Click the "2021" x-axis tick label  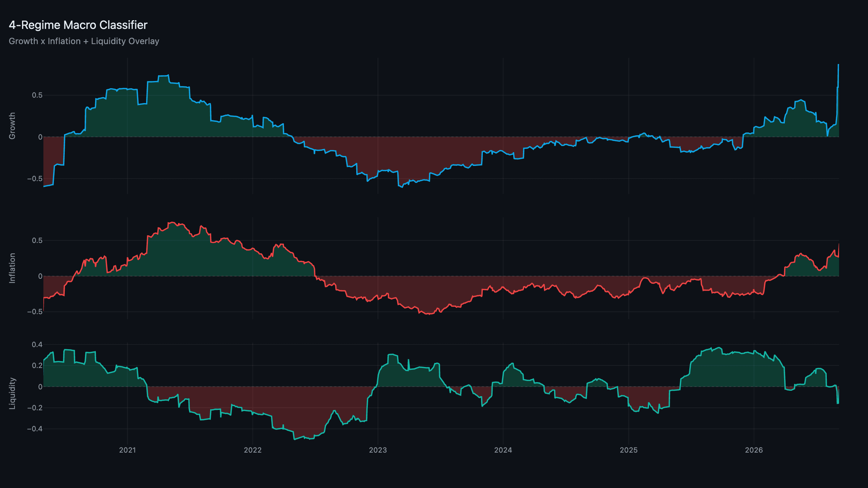(x=127, y=450)
